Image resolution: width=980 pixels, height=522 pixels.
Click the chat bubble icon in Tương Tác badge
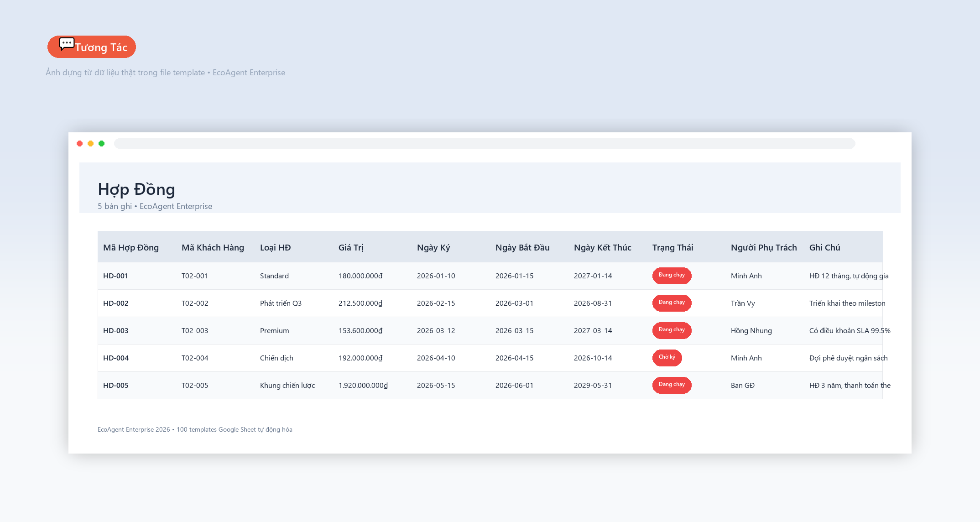click(x=67, y=44)
